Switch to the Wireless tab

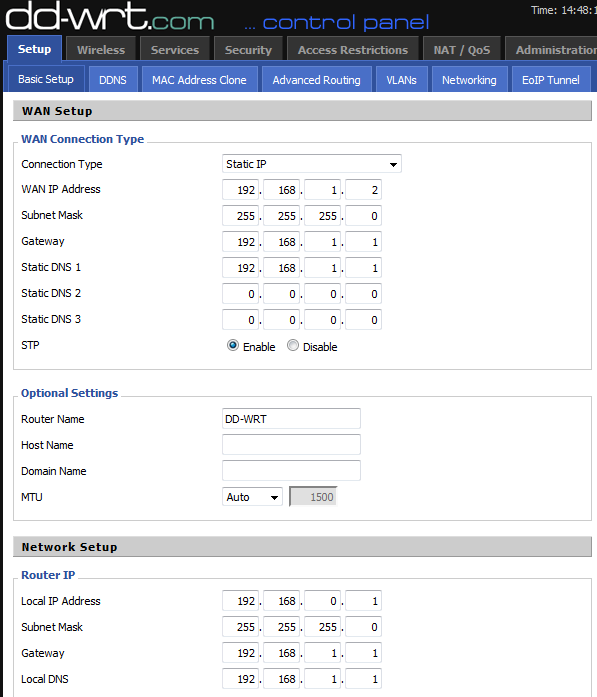pyautogui.click(x=101, y=50)
